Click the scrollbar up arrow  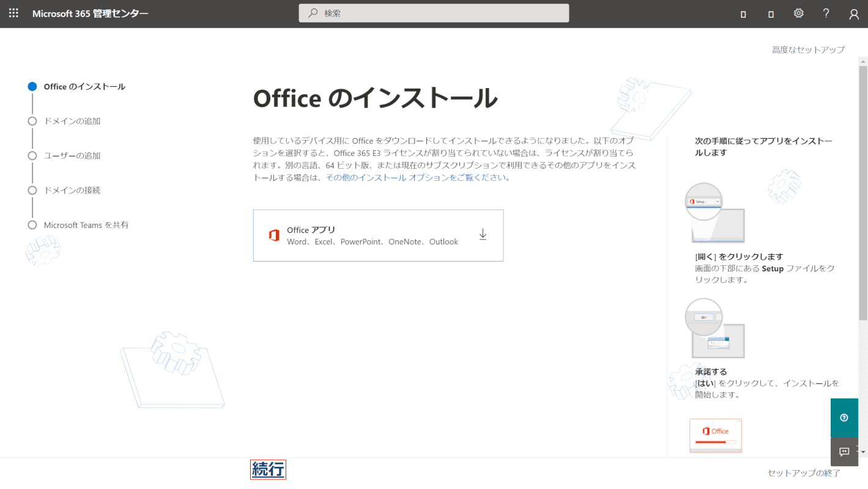pyautogui.click(x=863, y=61)
